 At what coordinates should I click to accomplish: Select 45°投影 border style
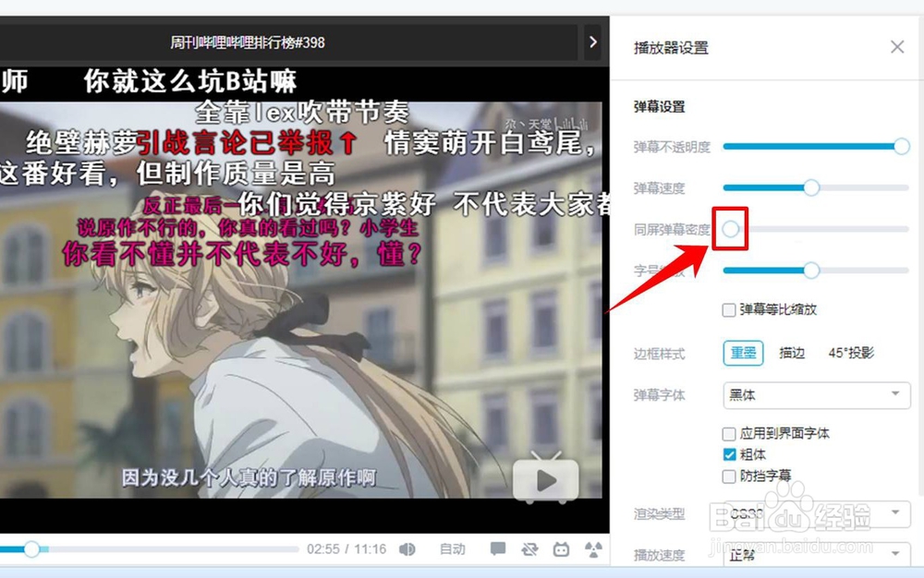click(x=851, y=353)
